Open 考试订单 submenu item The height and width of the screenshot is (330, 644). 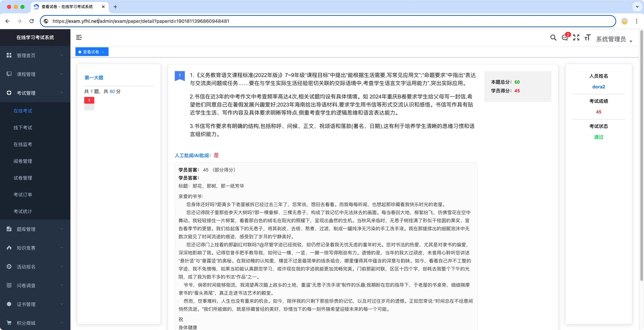tap(35, 195)
